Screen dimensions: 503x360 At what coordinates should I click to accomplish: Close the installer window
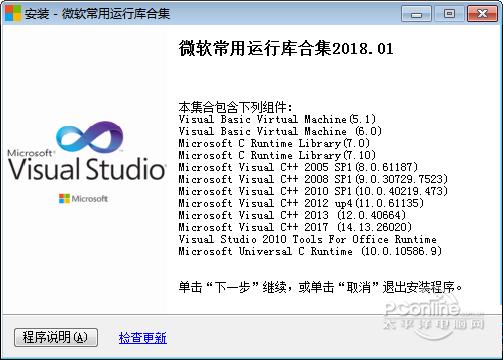[482, 14]
